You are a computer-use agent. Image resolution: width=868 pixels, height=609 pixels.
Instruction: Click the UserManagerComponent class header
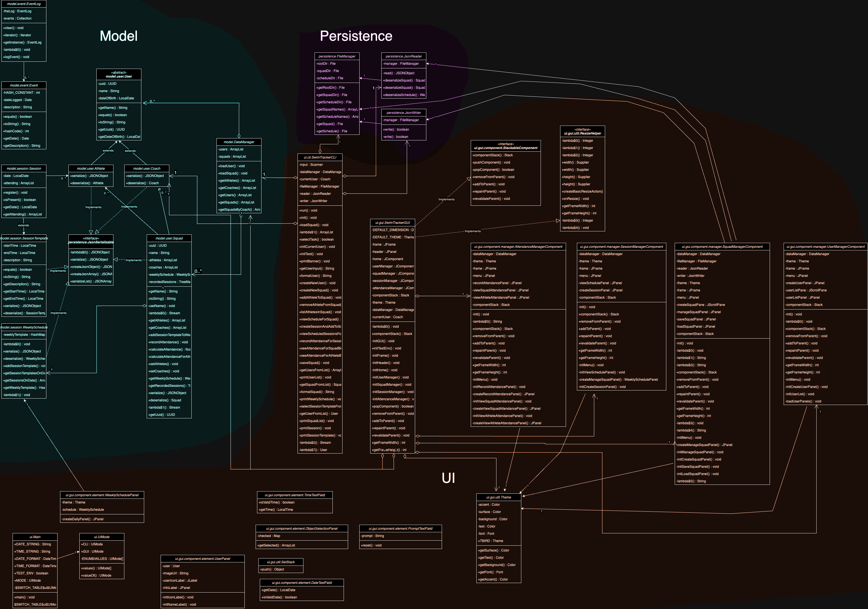click(825, 247)
